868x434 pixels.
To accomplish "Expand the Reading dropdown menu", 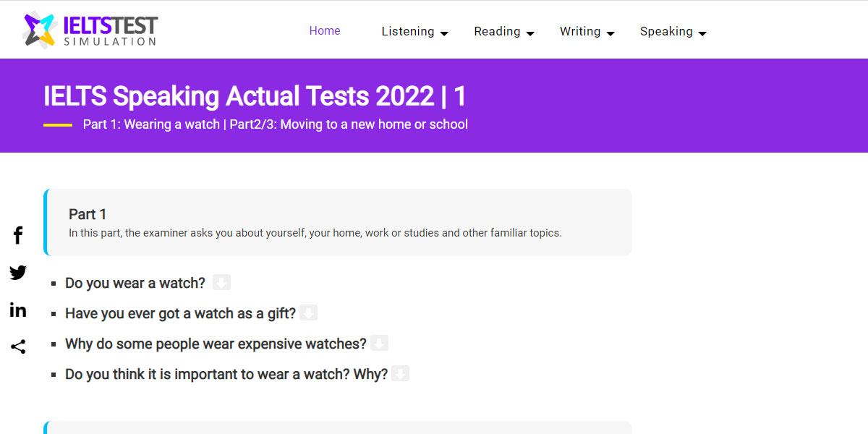I will (503, 32).
